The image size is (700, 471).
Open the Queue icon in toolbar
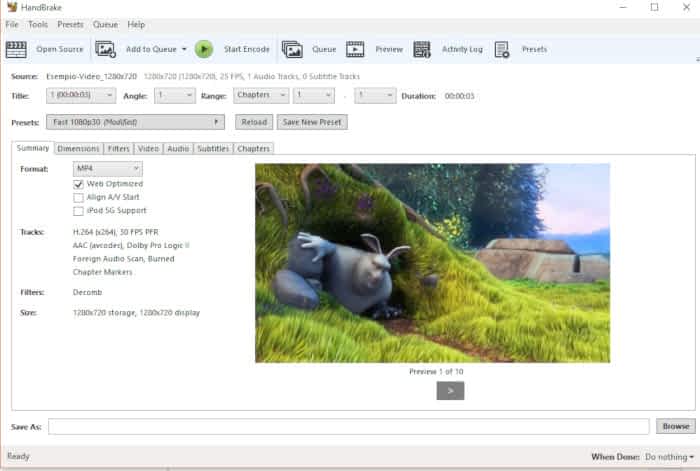pos(292,49)
